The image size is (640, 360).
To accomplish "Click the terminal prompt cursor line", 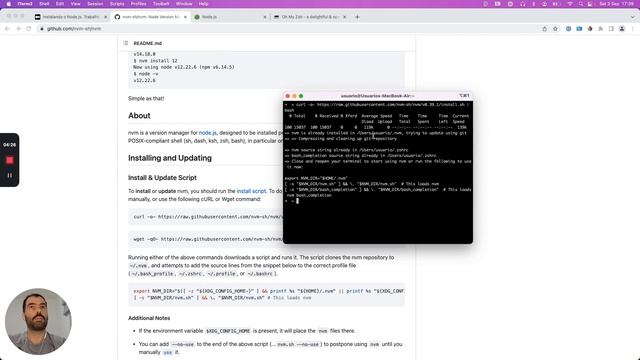I will [x=378, y=201].
